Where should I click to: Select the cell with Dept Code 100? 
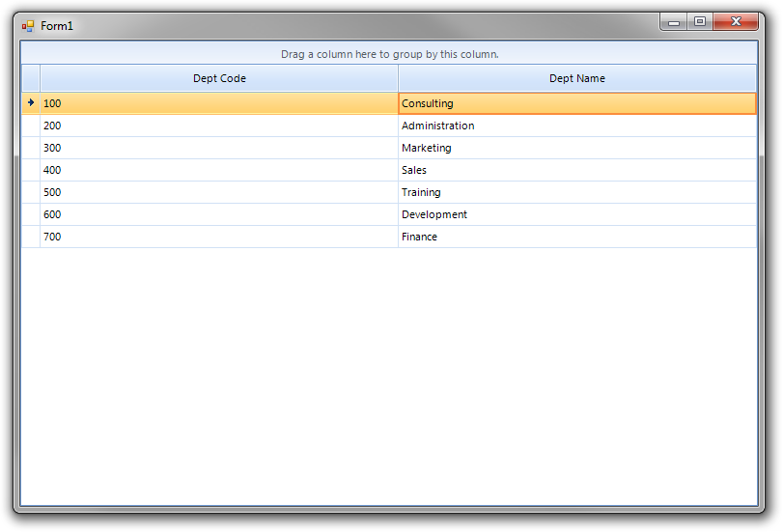219,103
